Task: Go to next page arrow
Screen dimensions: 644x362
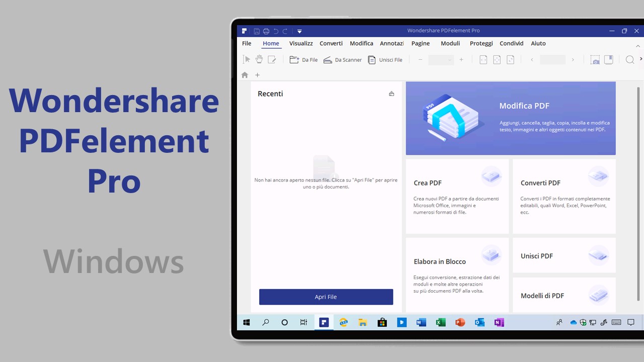Action: coord(572,60)
